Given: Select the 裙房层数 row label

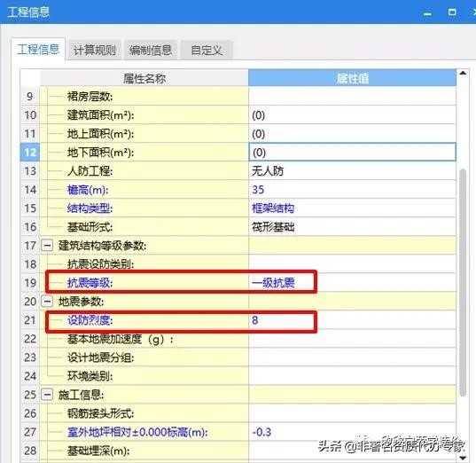Looking at the screenshot, I should point(90,97).
